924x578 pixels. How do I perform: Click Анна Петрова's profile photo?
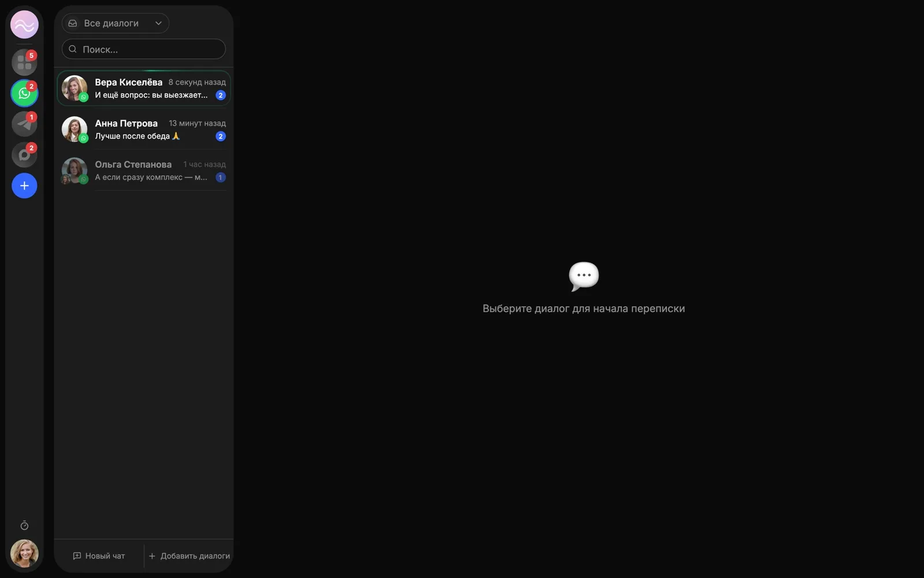click(74, 129)
